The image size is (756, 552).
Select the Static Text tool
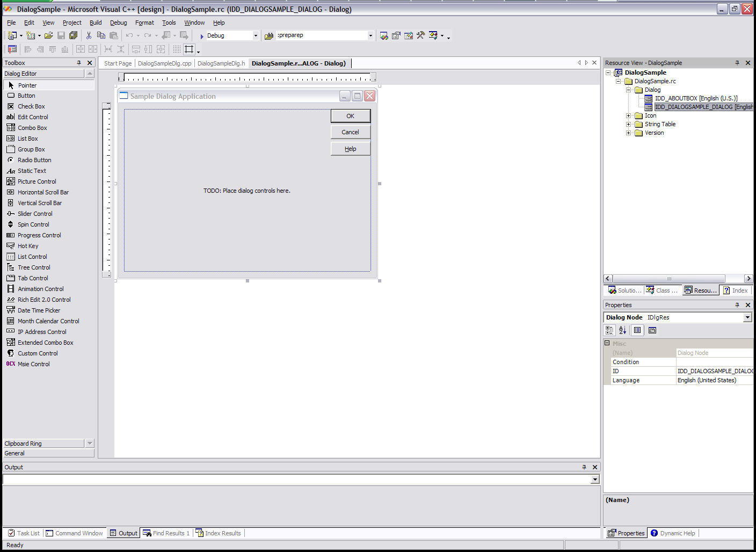click(x=49, y=171)
